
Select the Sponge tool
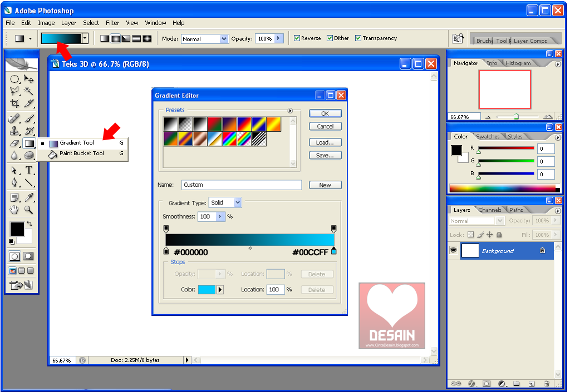coord(29,156)
